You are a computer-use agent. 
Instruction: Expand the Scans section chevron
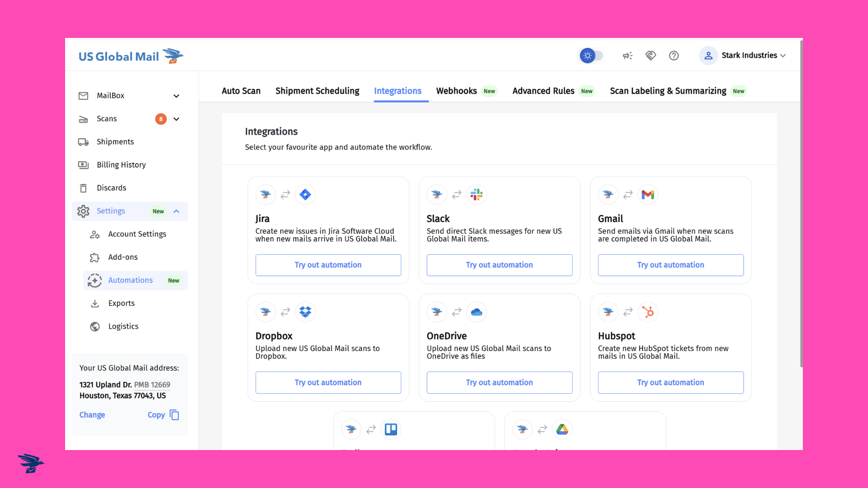coord(176,119)
